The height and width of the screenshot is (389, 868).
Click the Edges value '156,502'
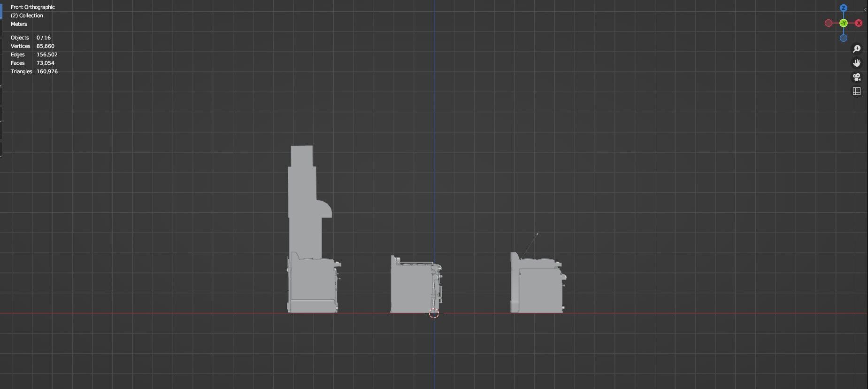tap(47, 54)
